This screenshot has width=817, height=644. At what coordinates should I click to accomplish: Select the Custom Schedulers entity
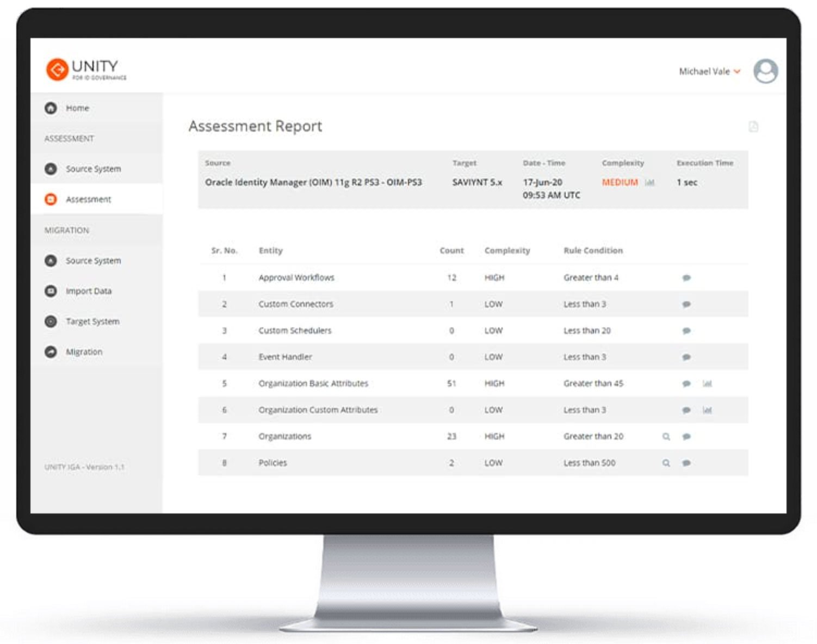tap(295, 330)
